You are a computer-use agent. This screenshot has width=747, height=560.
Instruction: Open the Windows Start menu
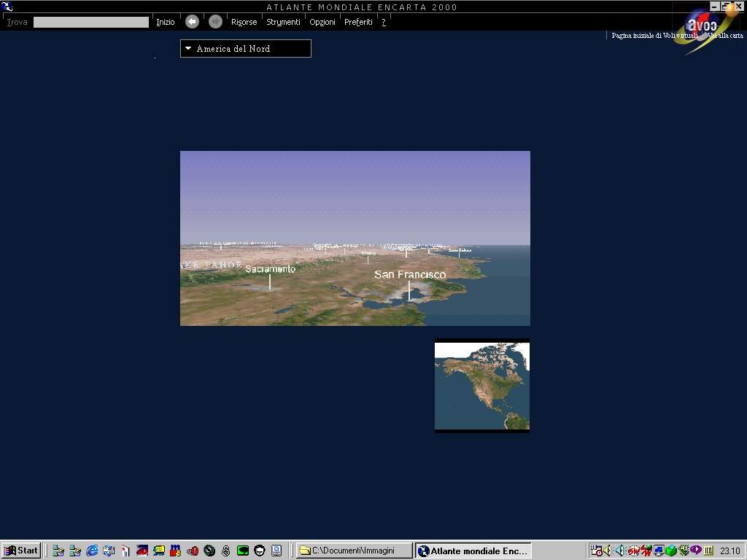point(21,551)
